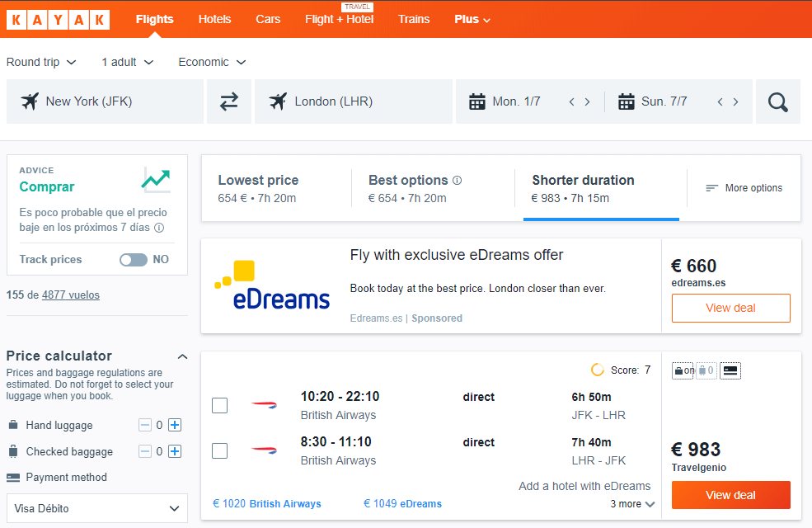Click the Payment method label
This screenshot has height=528, width=812.
(66, 477)
